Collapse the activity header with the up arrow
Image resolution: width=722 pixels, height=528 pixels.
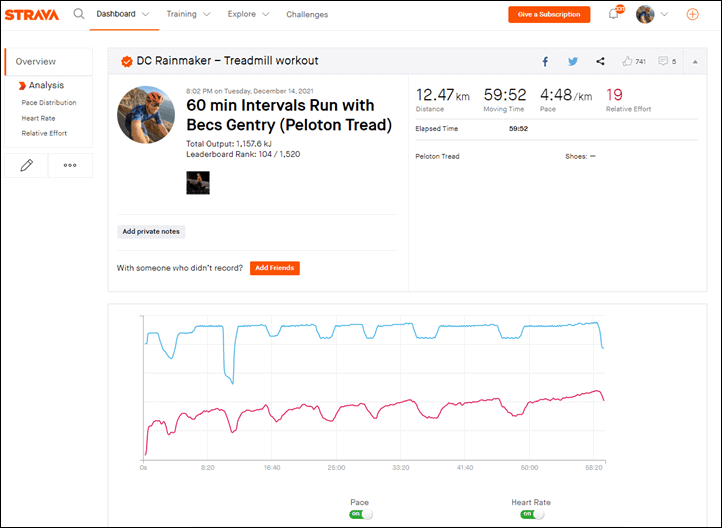point(695,62)
